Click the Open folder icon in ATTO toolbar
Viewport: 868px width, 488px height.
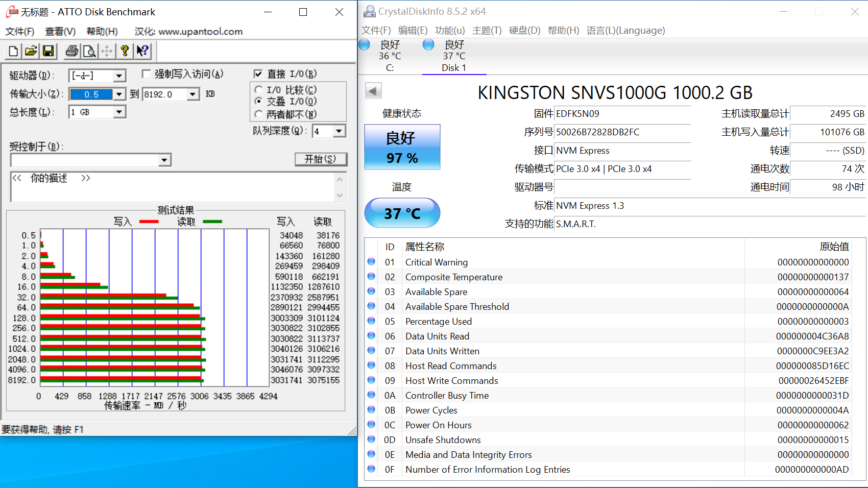(x=31, y=51)
